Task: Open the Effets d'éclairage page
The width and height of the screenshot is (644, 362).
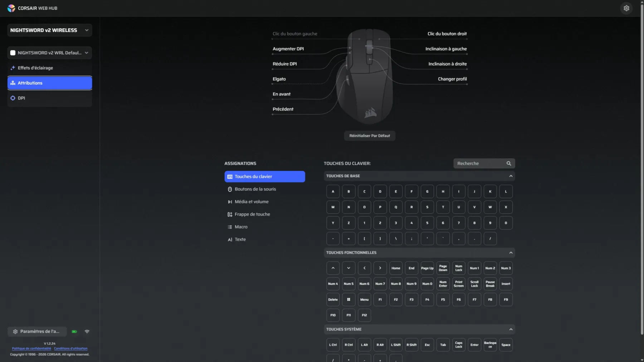Action: (x=50, y=68)
